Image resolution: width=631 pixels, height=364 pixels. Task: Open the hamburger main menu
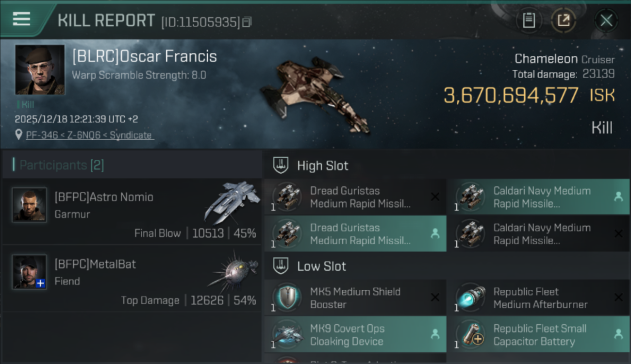tap(21, 19)
